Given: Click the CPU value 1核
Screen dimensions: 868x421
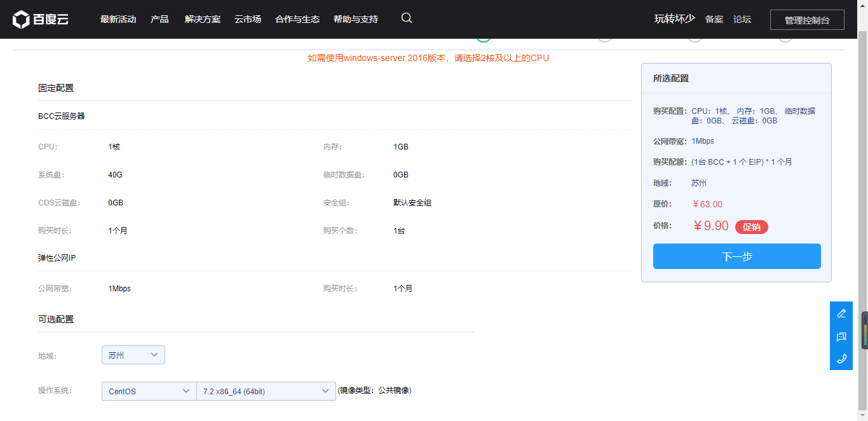Looking at the screenshot, I should [x=114, y=147].
